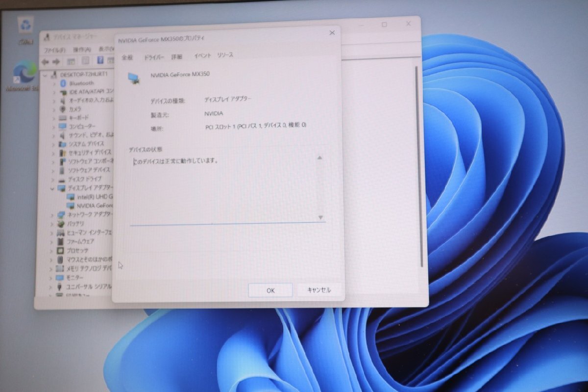Click the 'PCI スロット 1' location value
The height and width of the screenshot is (392, 588).
[255, 126]
